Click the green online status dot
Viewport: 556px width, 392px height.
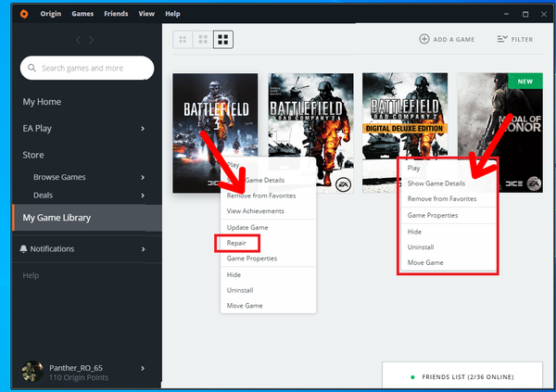412,377
